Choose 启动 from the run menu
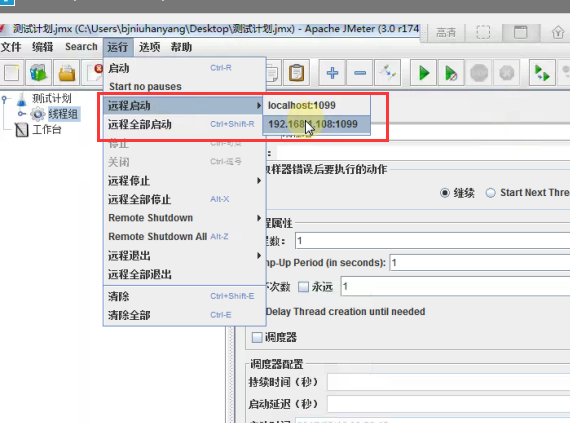The width and height of the screenshot is (570, 423). (x=185, y=68)
